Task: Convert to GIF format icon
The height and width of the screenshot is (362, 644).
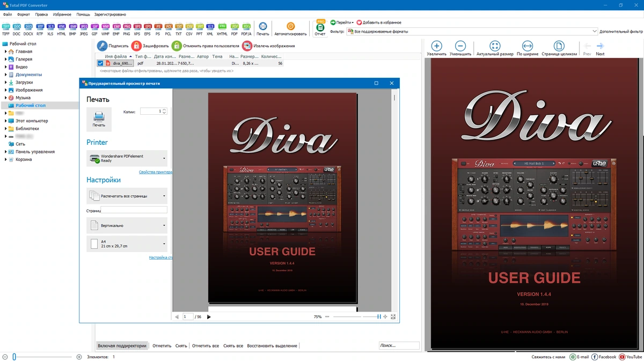Action: 94,29
